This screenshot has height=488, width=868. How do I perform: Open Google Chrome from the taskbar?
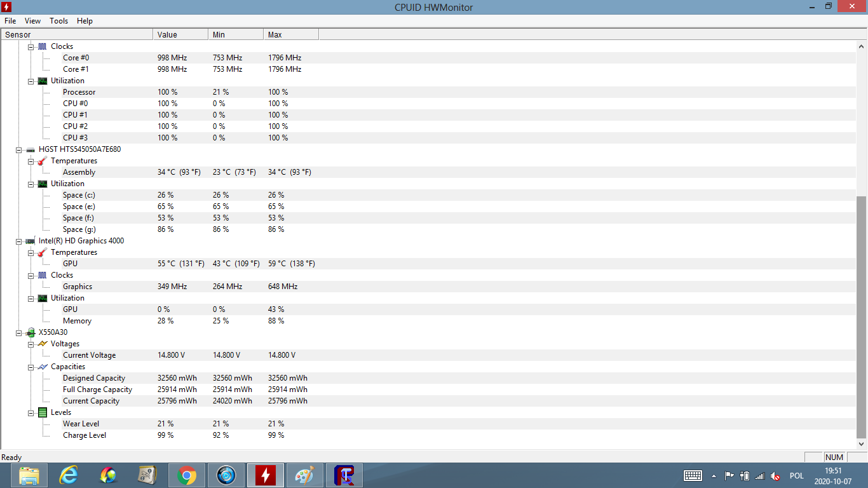[x=186, y=475]
